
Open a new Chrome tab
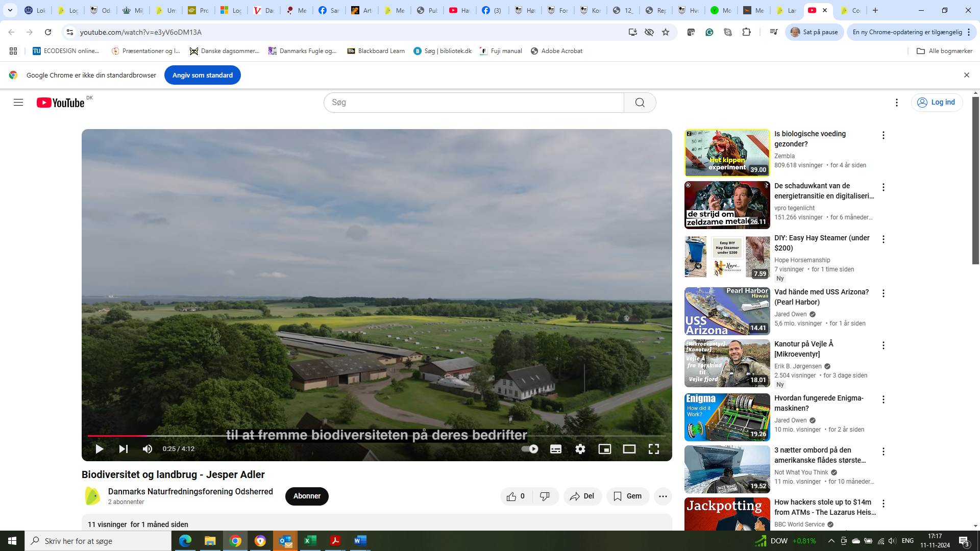(x=875, y=10)
